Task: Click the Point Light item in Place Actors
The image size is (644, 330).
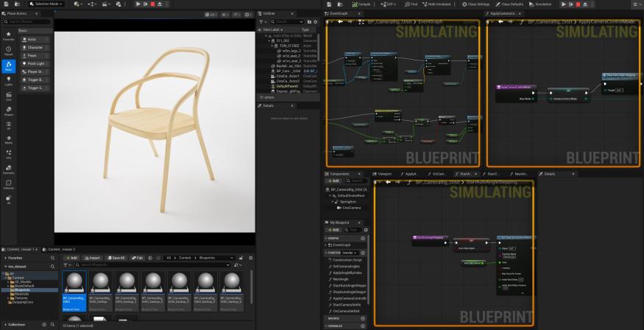Action: [35, 63]
